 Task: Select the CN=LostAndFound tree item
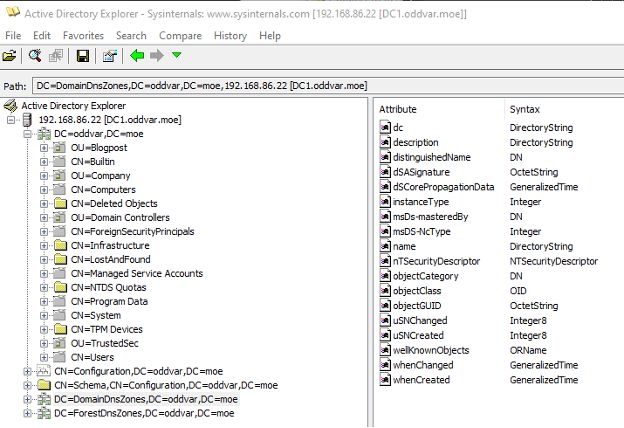111,259
